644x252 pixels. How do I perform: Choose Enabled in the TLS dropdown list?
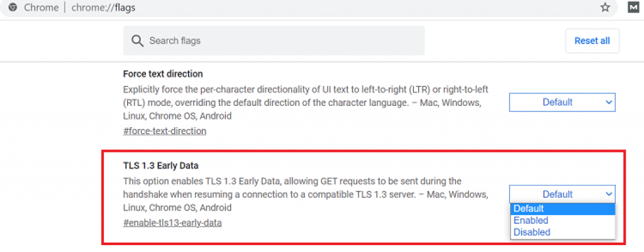[531, 220]
